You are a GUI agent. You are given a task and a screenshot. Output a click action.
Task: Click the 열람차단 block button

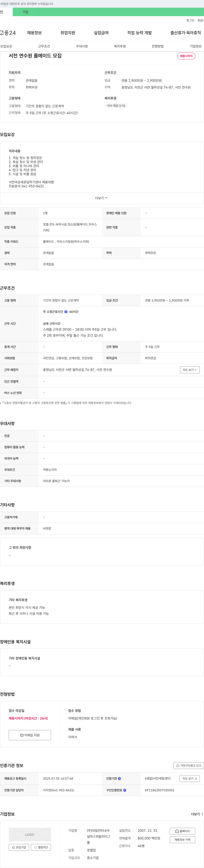(x=41, y=847)
